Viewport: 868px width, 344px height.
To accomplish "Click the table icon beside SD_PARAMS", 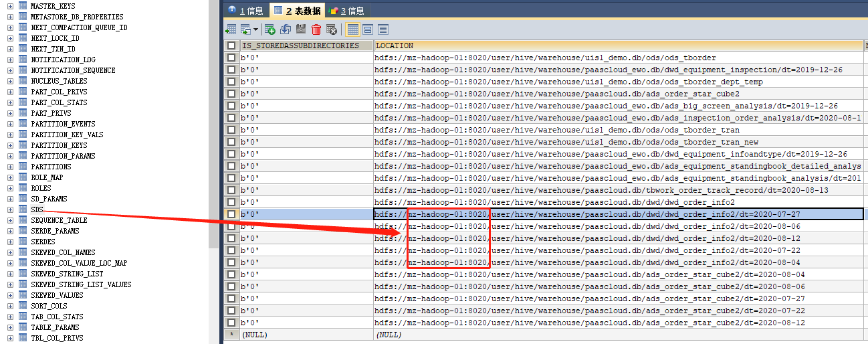I will [22, 199].
